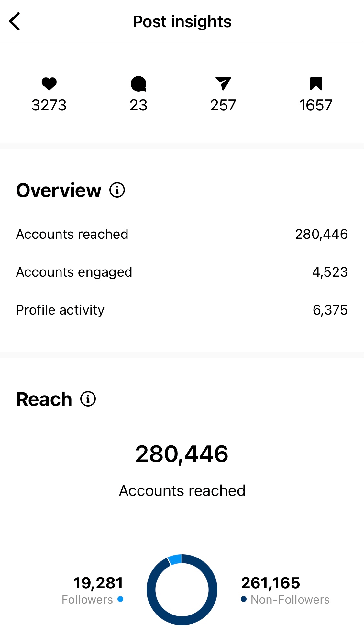Open the Overview info tooltip

click(x=117, y=190)
